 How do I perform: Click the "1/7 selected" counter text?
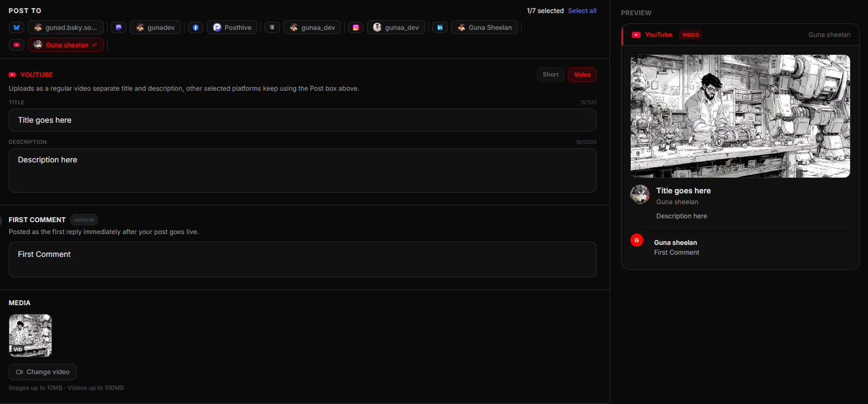pyautogui.click(x=545, y=11)
